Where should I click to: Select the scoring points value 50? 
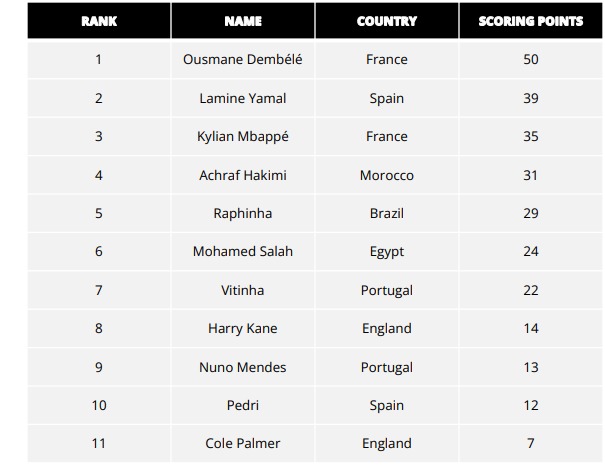click(530, 60)
